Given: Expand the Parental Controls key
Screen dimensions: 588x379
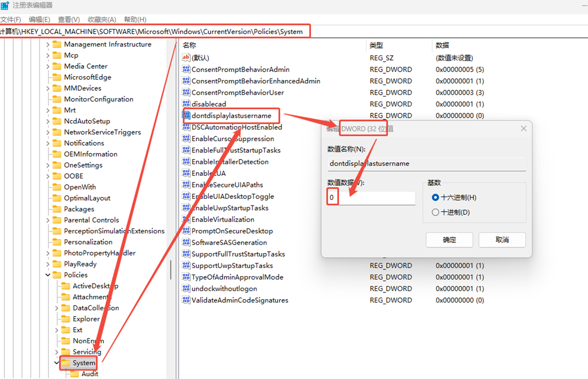Looking at the screenshot, I should point(48,220).
